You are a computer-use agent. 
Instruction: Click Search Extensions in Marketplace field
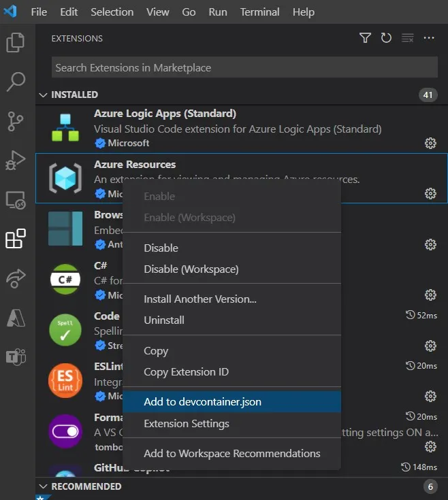point(244,67)
